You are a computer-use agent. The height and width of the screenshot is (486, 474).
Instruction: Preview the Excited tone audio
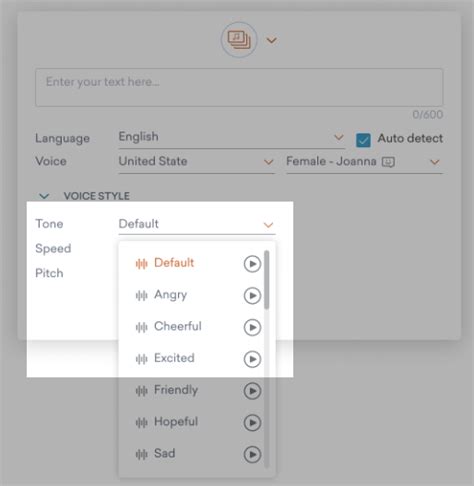252,359
